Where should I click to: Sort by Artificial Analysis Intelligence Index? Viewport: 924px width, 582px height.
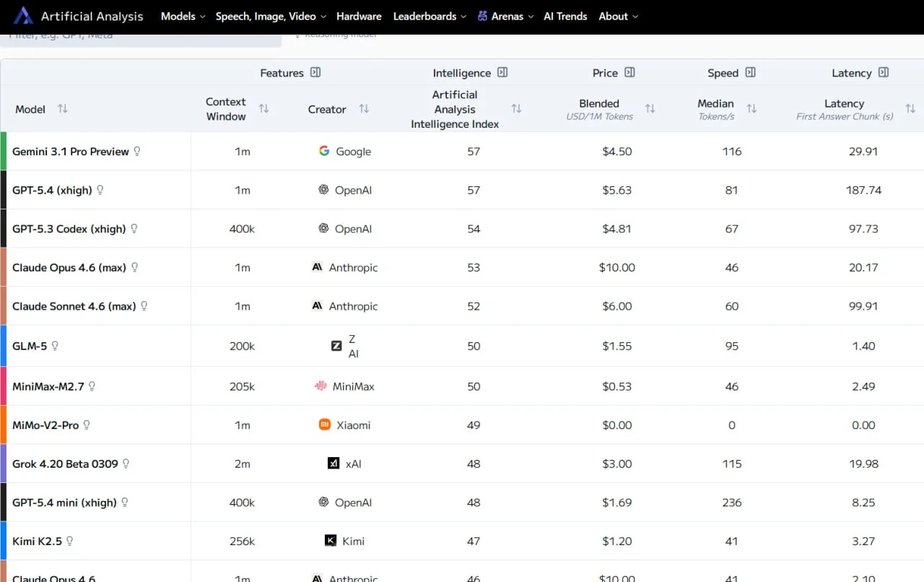[x=516, y=109]
